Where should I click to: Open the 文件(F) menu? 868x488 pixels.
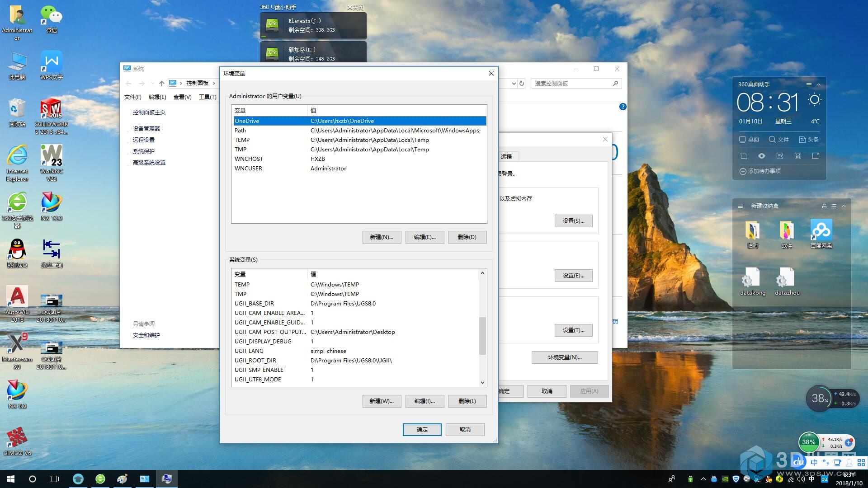click(132, 97)
